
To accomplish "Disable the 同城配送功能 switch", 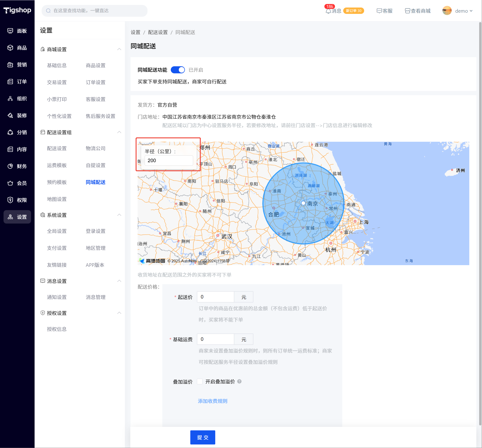I will [x=178, y=70].
